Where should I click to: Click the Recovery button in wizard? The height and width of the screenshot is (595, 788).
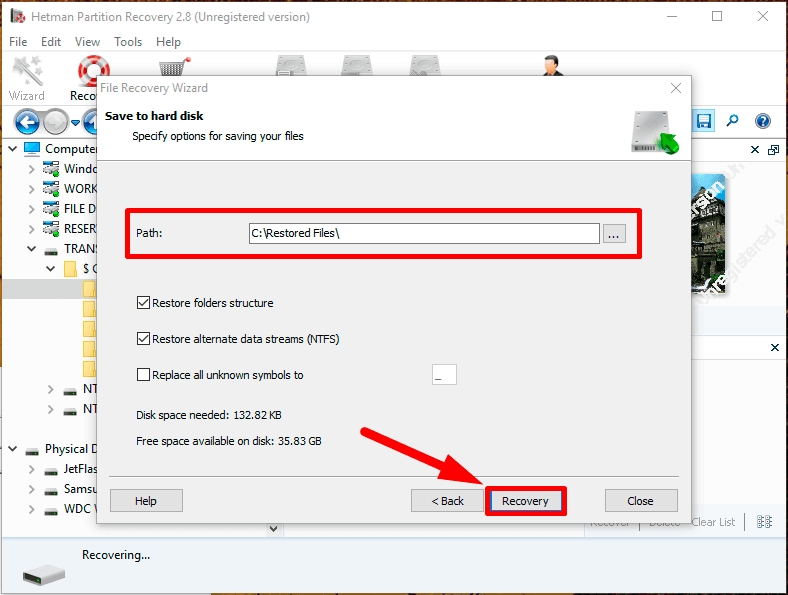[525, 501]
